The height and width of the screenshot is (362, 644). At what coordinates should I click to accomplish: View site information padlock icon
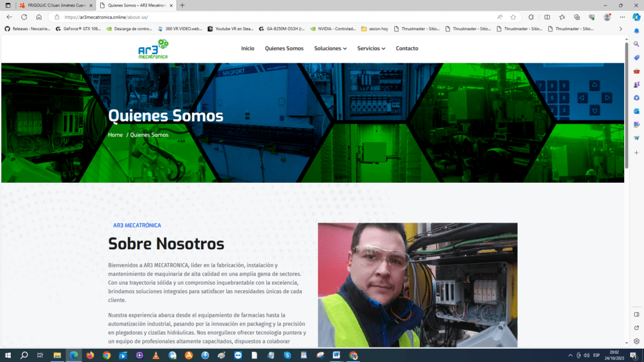point(57,17)
